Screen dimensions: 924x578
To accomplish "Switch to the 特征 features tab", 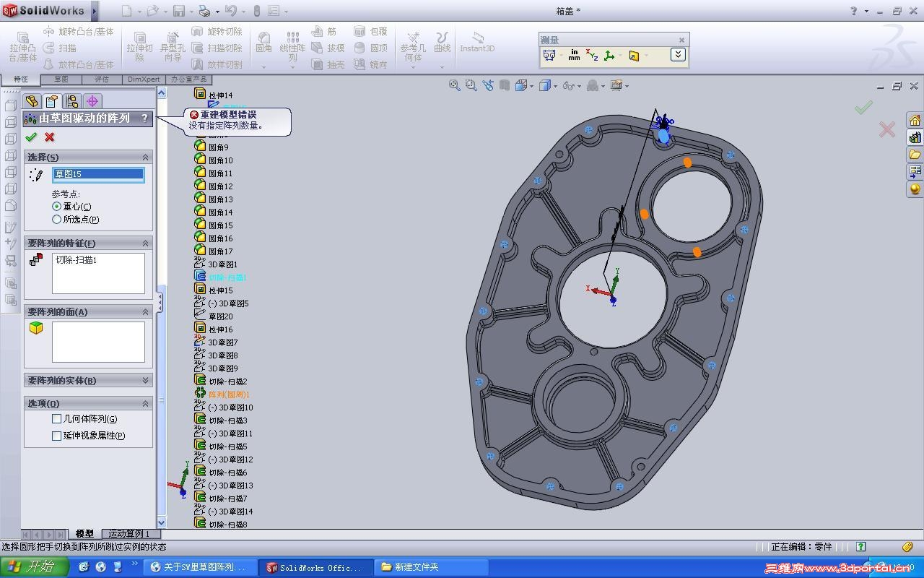I will tap(20, 79).
